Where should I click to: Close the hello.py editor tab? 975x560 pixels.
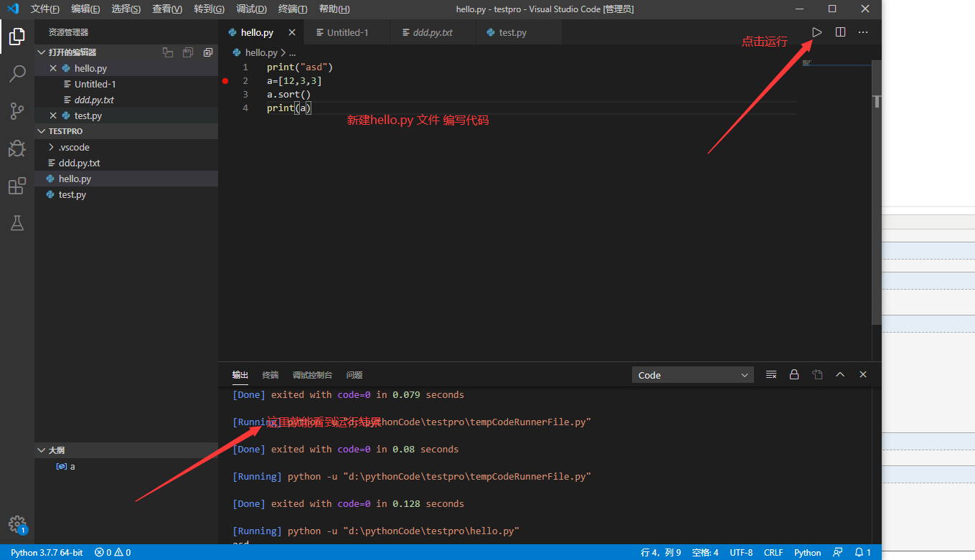pos(291,32)
